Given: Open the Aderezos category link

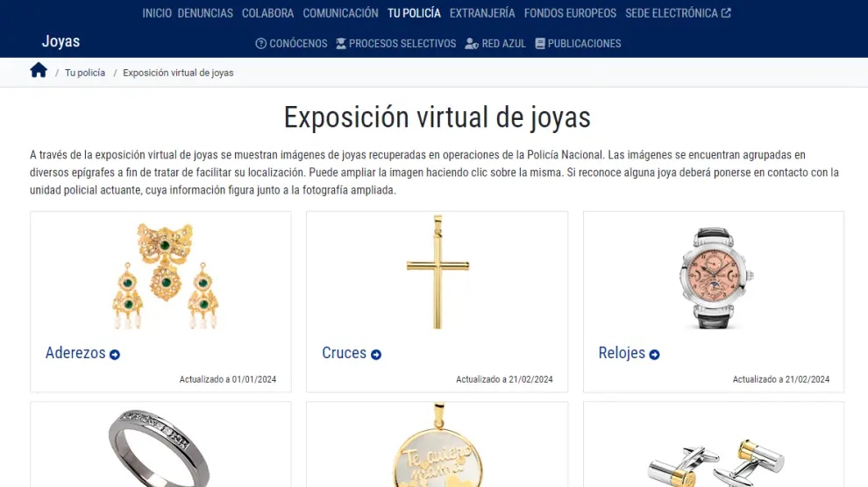Looking at the screenshot, I should (75, 353).
